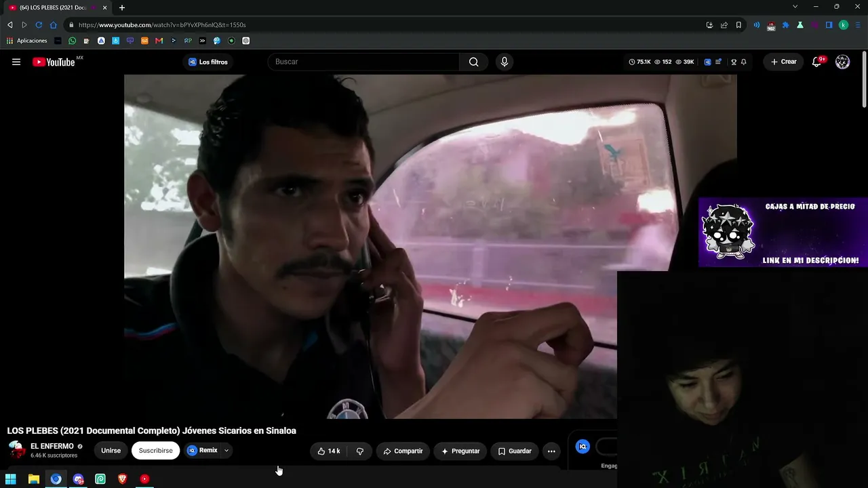Screen dimensions: 868x488
Task: Save the video with Guardar
Action: [x=515, y=451]
